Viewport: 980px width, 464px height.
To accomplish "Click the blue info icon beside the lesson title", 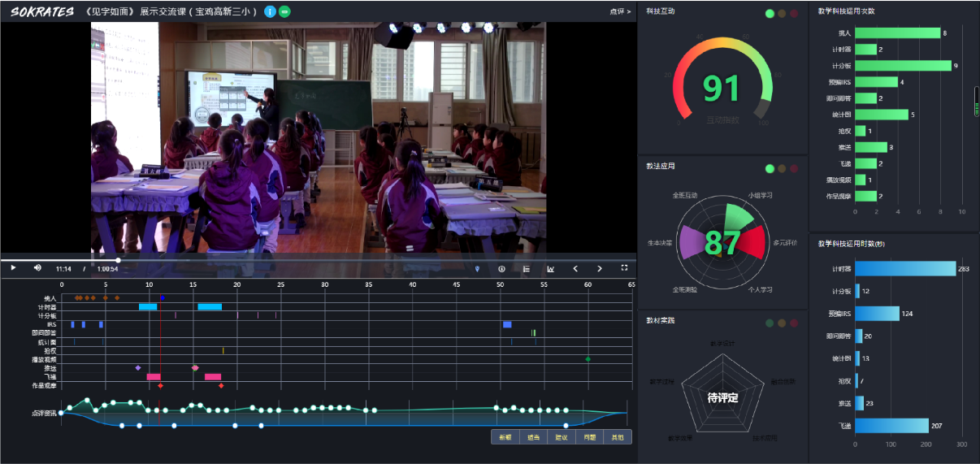I will tap(271, 12).
